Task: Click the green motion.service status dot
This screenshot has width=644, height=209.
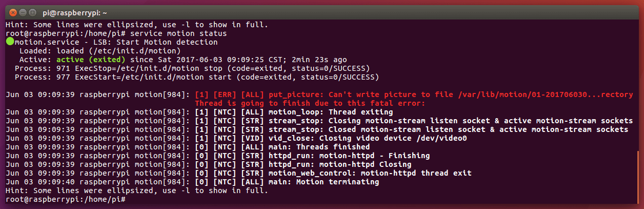Action: (x=10, y=42)
